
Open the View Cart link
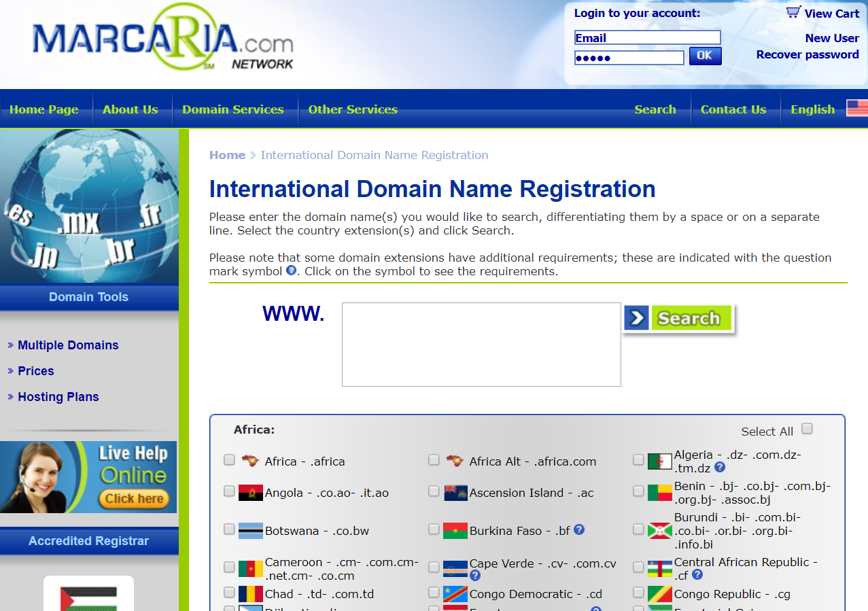click(832, 14)
